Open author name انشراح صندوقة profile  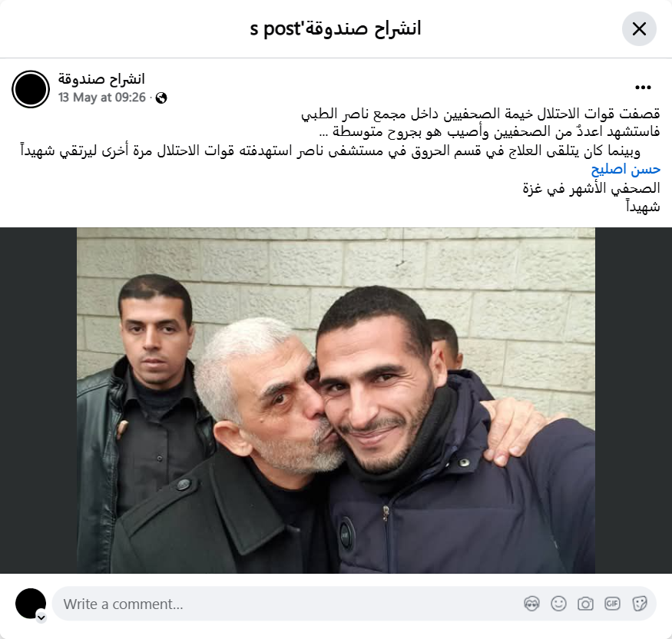click(x=101, y=79)
